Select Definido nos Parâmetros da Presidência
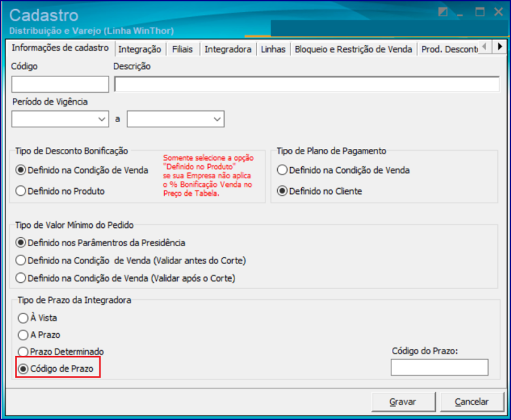511x420 pixels. click(x=101, y=243)
